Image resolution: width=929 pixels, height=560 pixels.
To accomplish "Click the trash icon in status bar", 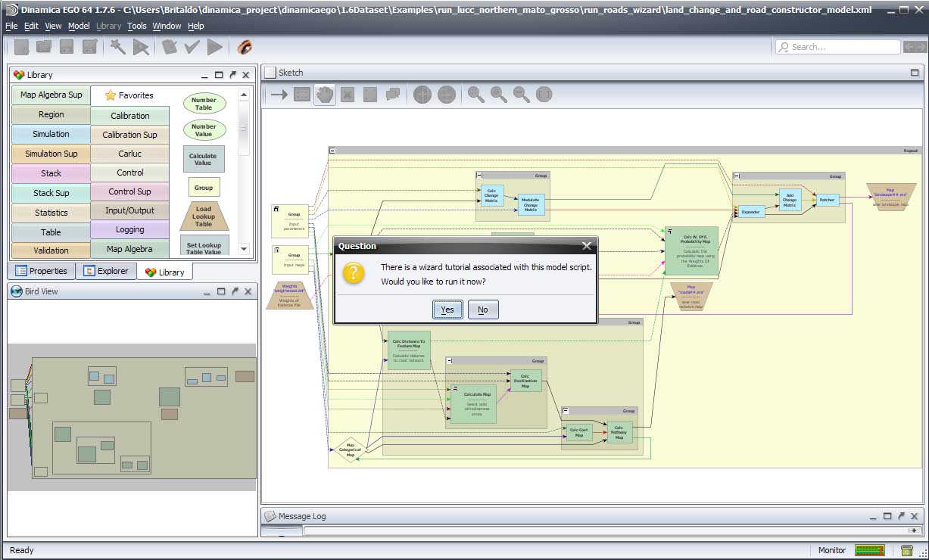I will click(907, 550).
